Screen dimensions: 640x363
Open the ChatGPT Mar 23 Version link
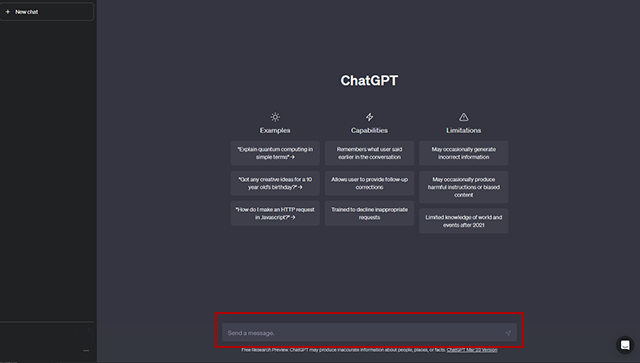(x=472, y=350)
